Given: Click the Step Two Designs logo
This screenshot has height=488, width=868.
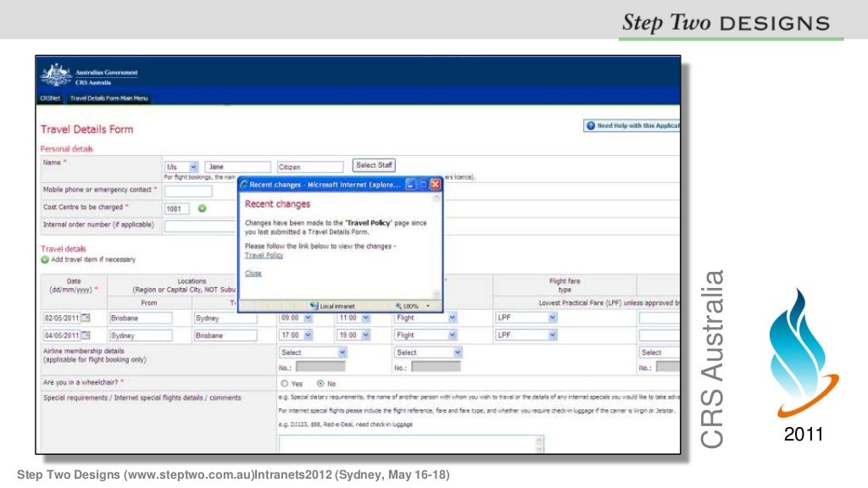Looking at the screenshot, I should (726, 23).
